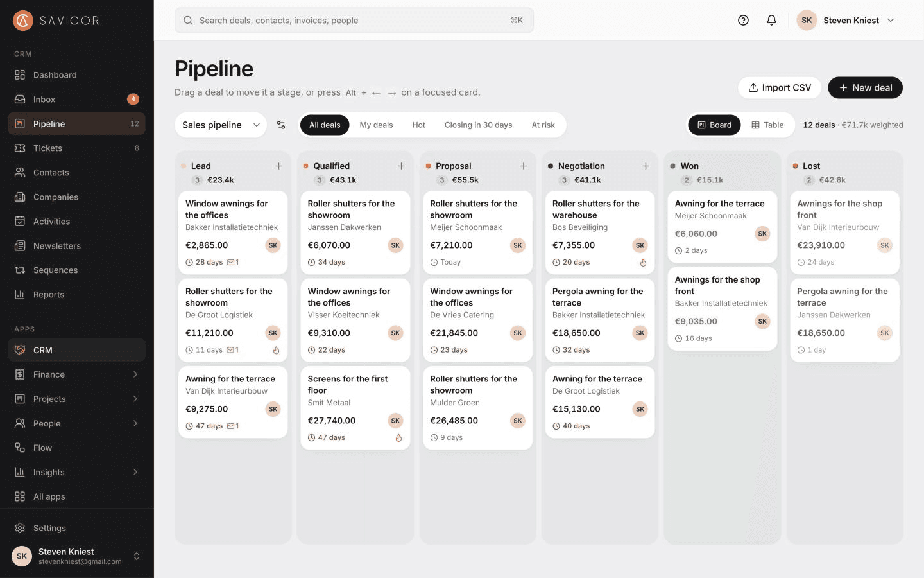Open the Sales pipeline dropdown
924x578 pixels.
221,125
